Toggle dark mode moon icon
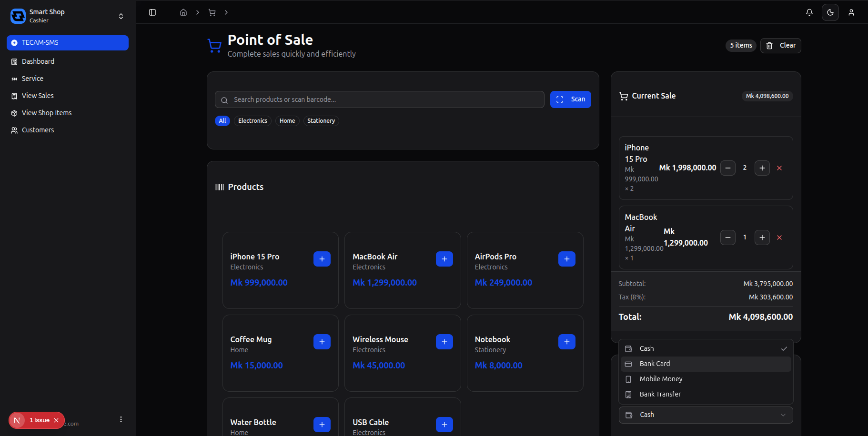This screenshot has width=868, height=436. (x=830, y=12)
